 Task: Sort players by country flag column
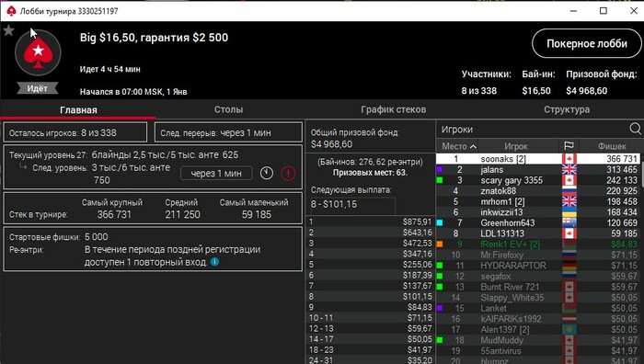pyautogui.click(x=569, y=146)
